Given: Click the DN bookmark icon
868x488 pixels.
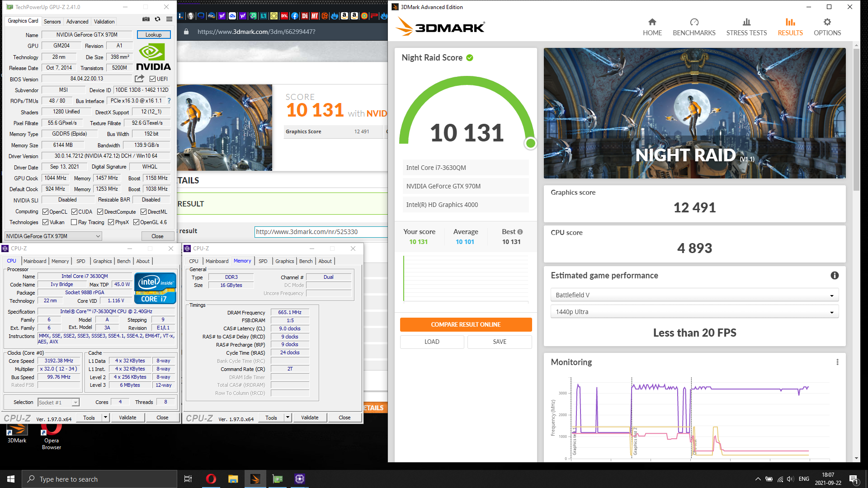Looking at the screenshot, I should [284, 16].
